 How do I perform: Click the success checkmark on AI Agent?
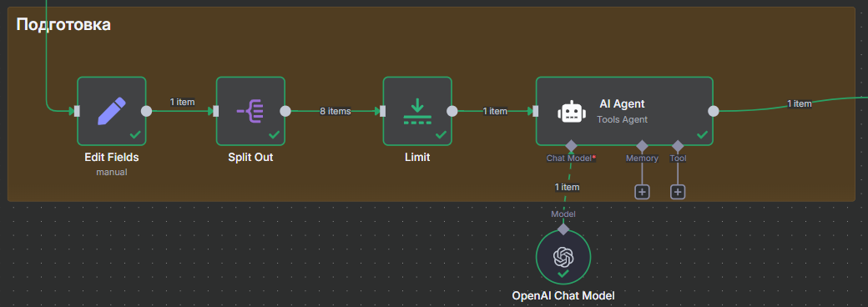click(x=702, y=134)
